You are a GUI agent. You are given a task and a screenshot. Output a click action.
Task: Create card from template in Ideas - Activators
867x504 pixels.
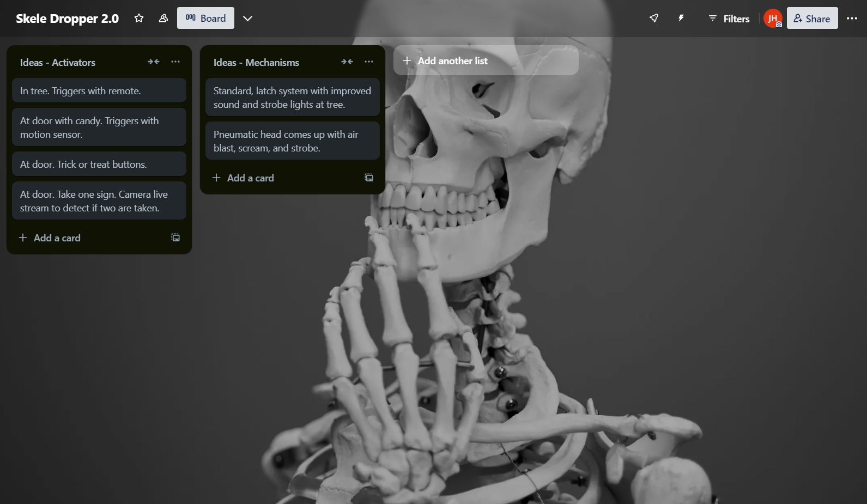coord(175,238)
